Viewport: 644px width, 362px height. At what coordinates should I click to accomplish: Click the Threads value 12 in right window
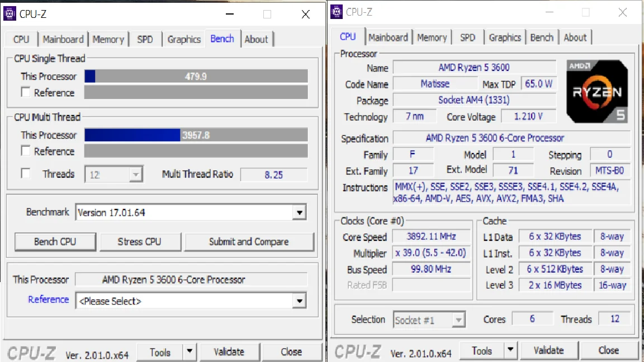point(615,319)
